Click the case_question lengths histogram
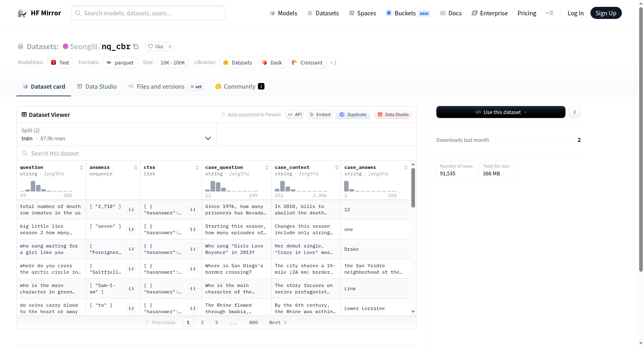The width and height of the screenshot is (644, 347). [x=231, y=186]
